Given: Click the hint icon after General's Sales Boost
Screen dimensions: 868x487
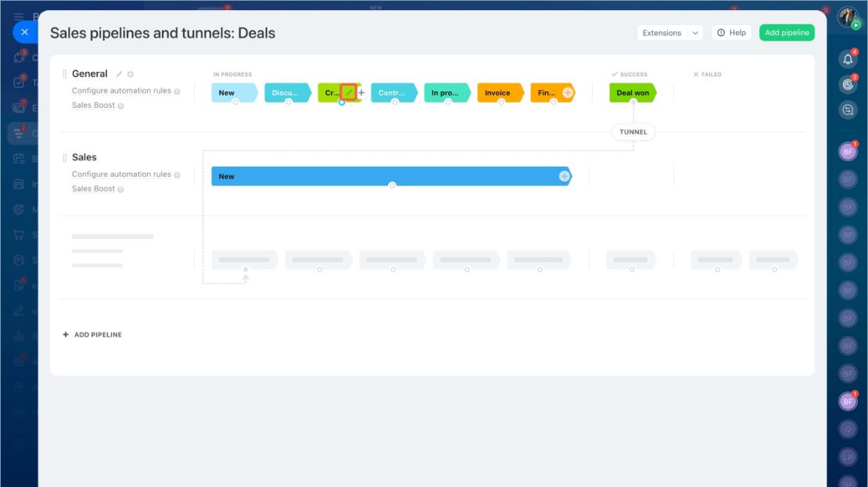Looking at the screenshot, I should (120, 106).
